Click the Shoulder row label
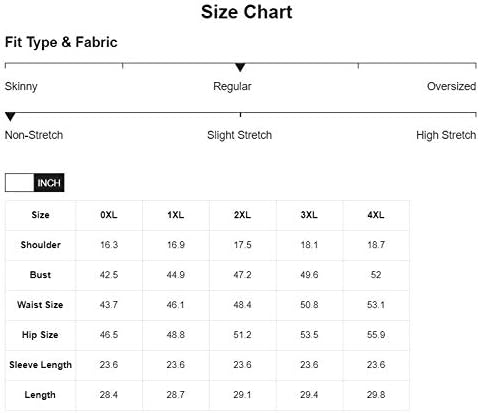The width and height of the screenshot is (480, 413). tap(41, 245)
